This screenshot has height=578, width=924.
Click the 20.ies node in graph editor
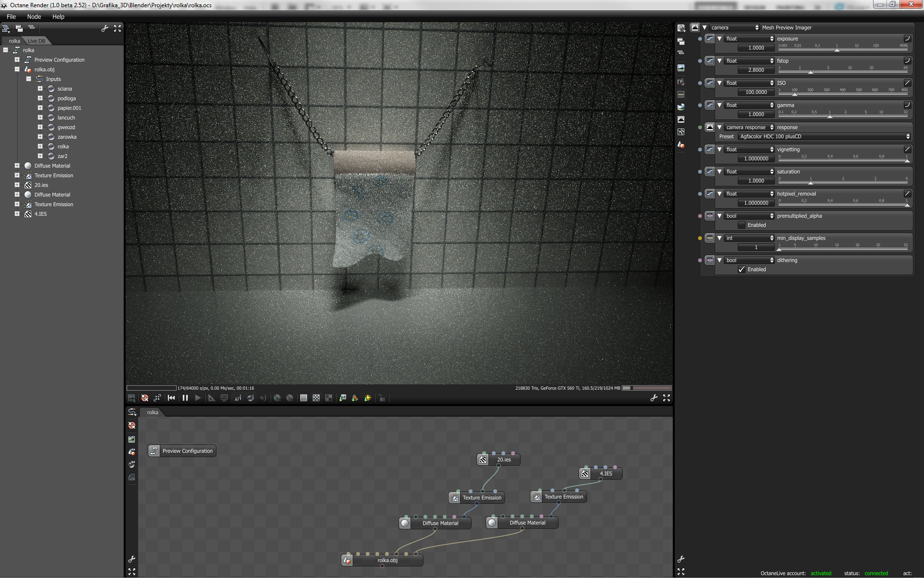click(503, 460)
